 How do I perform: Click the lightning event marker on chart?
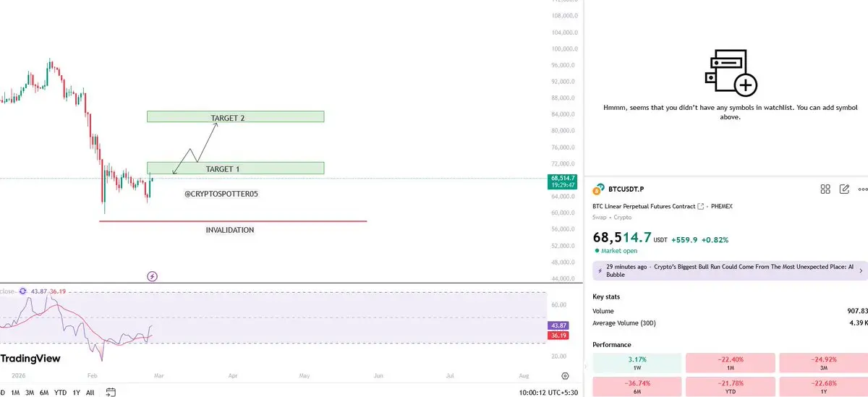click(x=153, y=276)
